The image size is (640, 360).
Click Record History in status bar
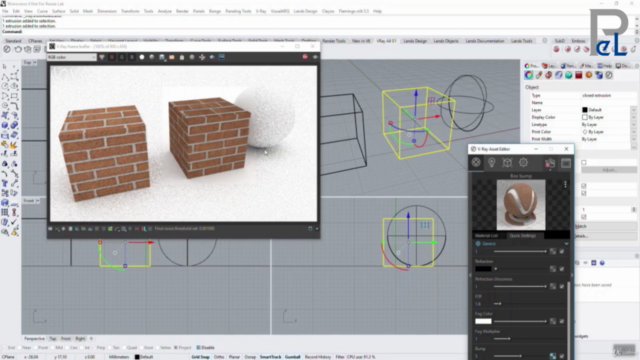pyautogui.click(x=318, y=357)
